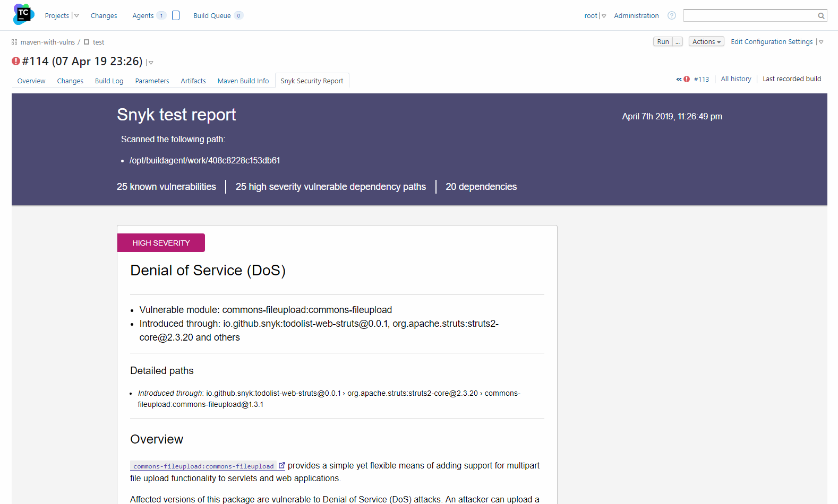Open the maven-with-vulns project breadcrumb

pos(48,42)
